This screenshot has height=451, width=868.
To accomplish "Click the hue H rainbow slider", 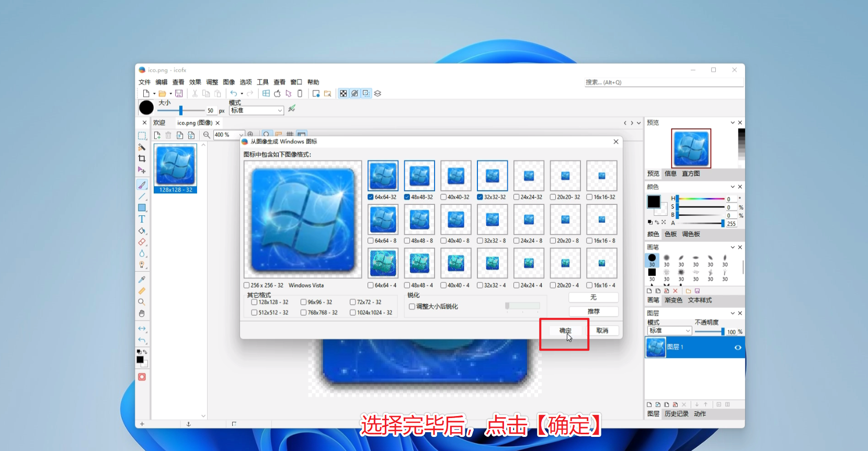I will [700, 199].
